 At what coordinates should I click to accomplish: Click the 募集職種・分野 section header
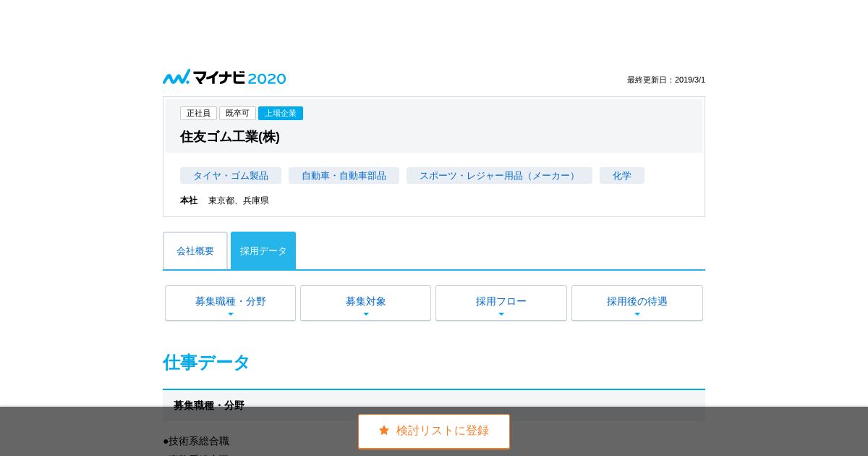click(434, 405)
